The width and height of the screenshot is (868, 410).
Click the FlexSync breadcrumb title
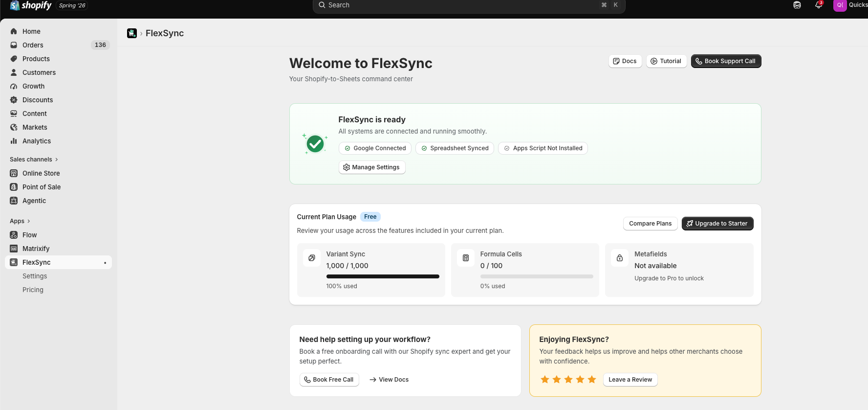point(165,33)
